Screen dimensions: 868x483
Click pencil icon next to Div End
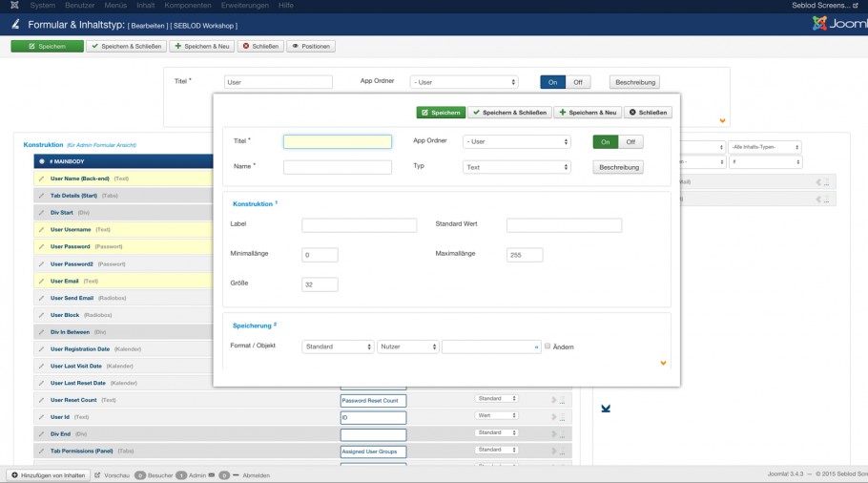click(x=42, y=434)
